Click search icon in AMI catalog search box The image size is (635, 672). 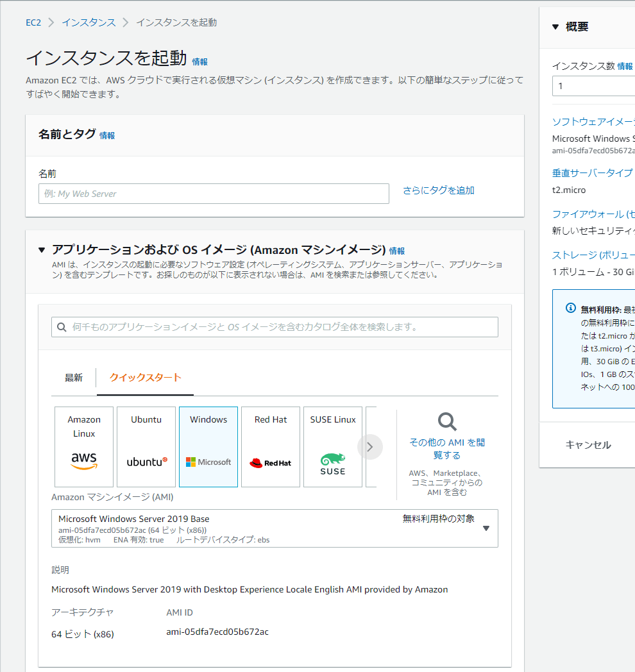(x=62, y=327)
